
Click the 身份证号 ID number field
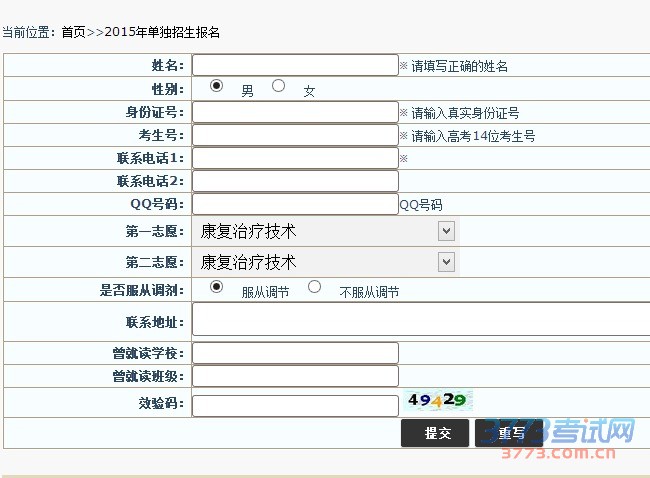click(295, 112)
